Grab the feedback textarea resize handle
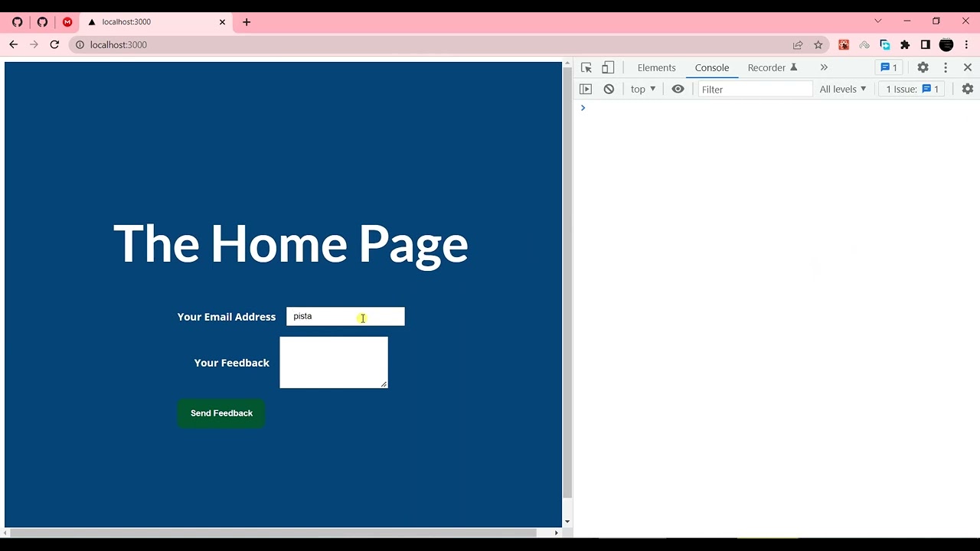 click(384, 383)
